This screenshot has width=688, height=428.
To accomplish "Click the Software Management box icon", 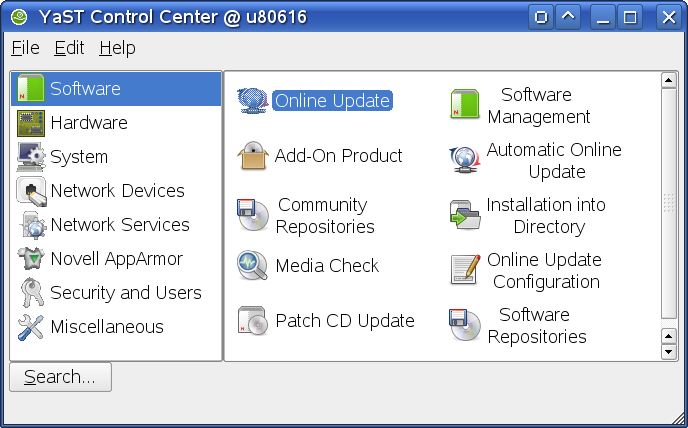I will tap(465, 104).
